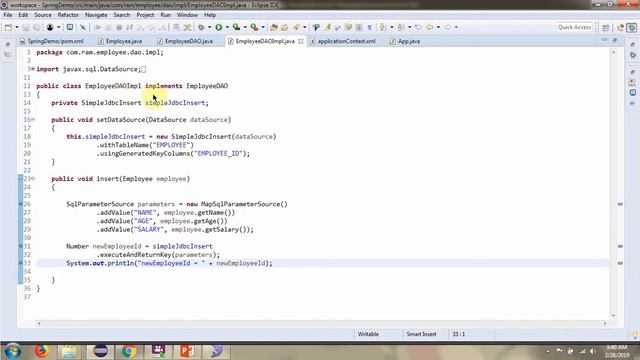Toggle Show Whitespace Characters pilcrow icon
The image size is (640, 360).
click(x=369, y=27)
